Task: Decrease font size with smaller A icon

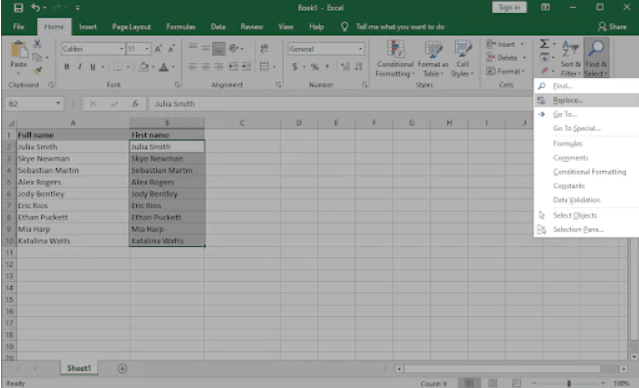Action: pos(172,49)
